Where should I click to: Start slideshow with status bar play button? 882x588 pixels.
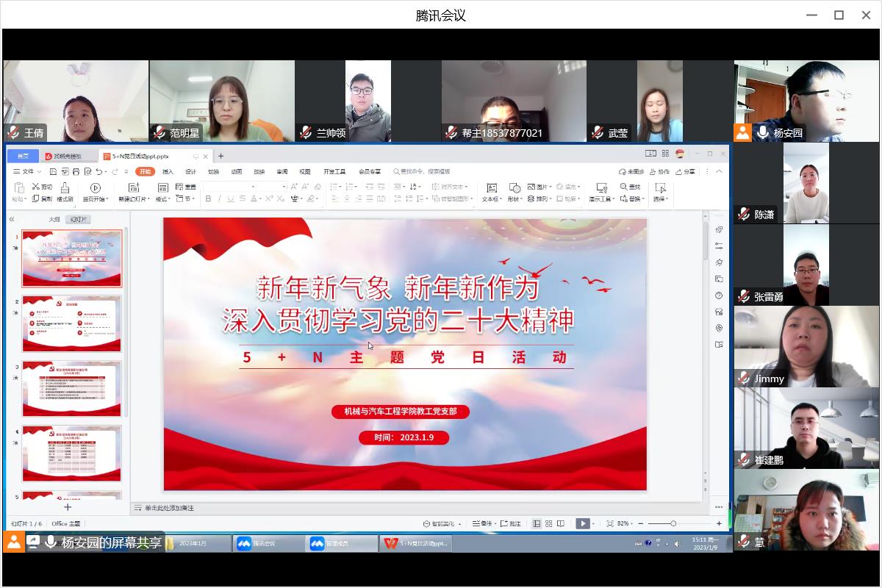[581, 523]
